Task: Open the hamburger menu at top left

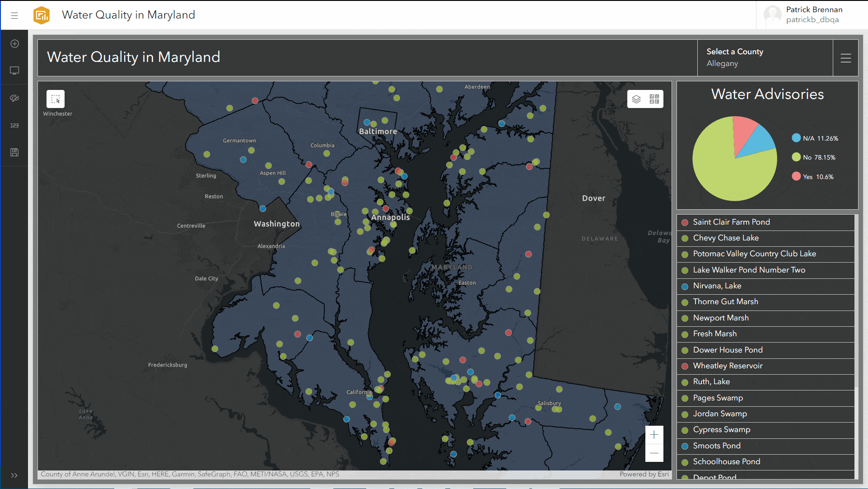Action: (x=14, y=15)
